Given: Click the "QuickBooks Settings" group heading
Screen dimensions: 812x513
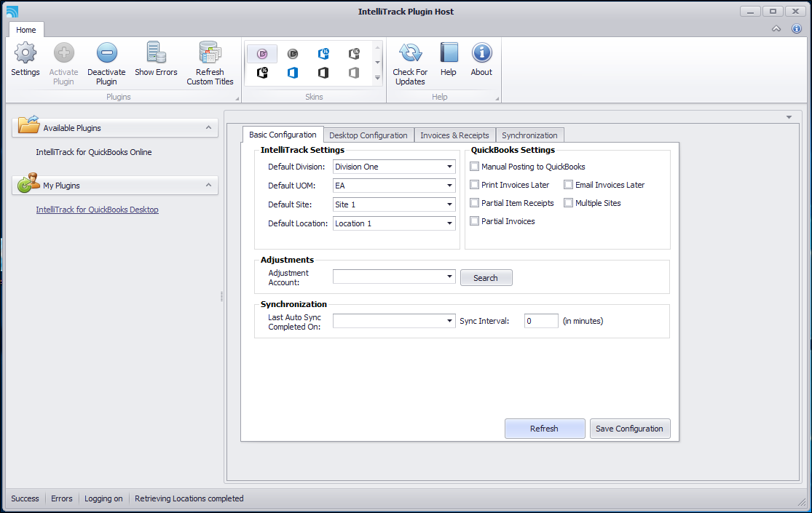Looking at the screenshot, I should point(513,150).
